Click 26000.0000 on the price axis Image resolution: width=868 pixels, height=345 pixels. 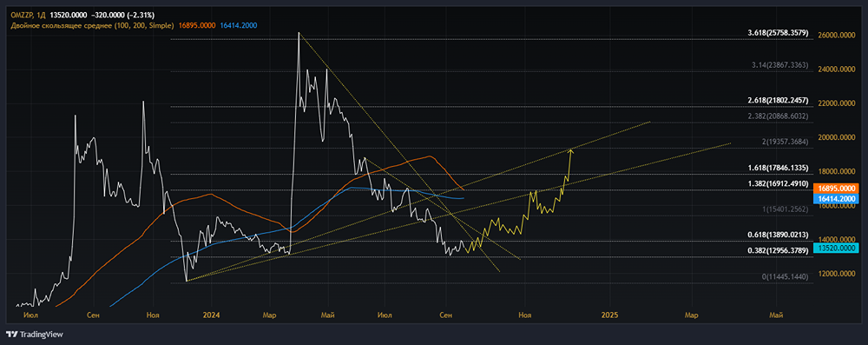click(x=837, y=35)
